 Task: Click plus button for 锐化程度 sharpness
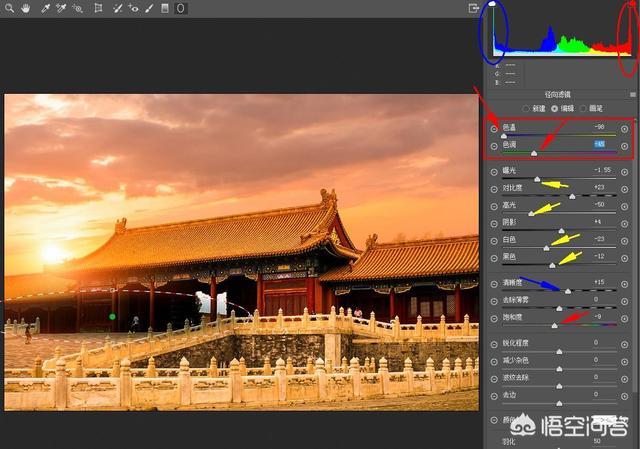(x=624, y=345)
